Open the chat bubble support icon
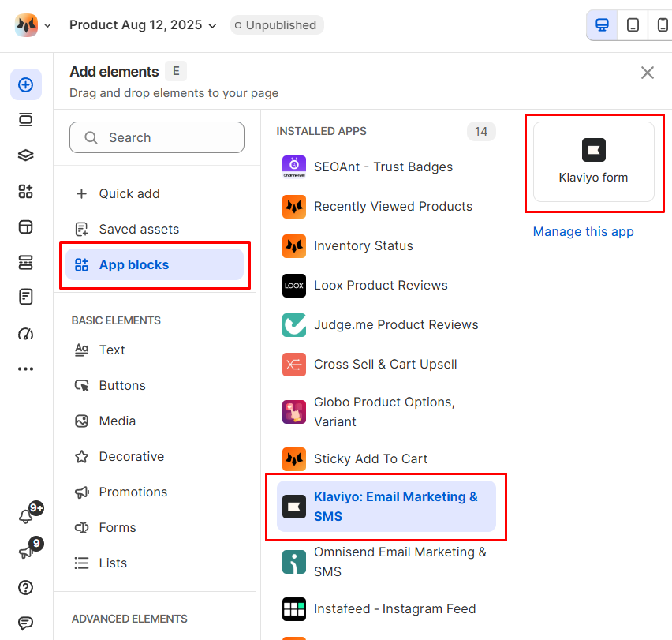Viewport: 672px width, 640px height. point(26,623)
